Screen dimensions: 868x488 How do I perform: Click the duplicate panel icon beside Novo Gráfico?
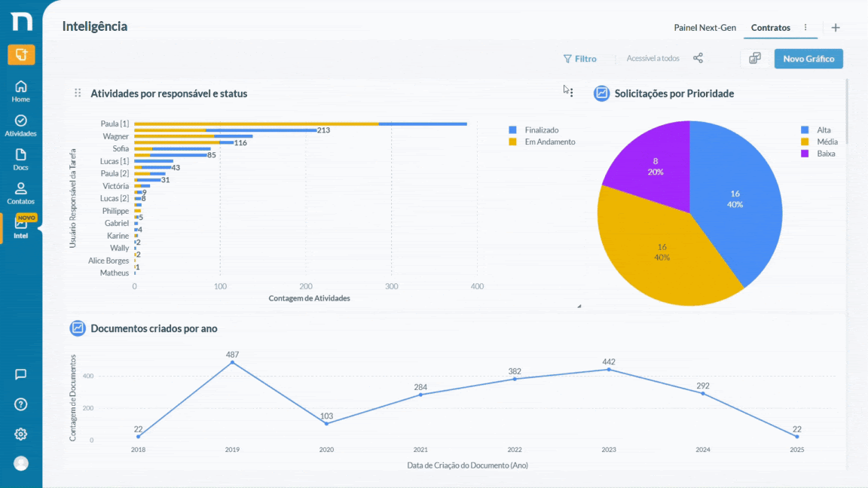(x=755, y=59)
